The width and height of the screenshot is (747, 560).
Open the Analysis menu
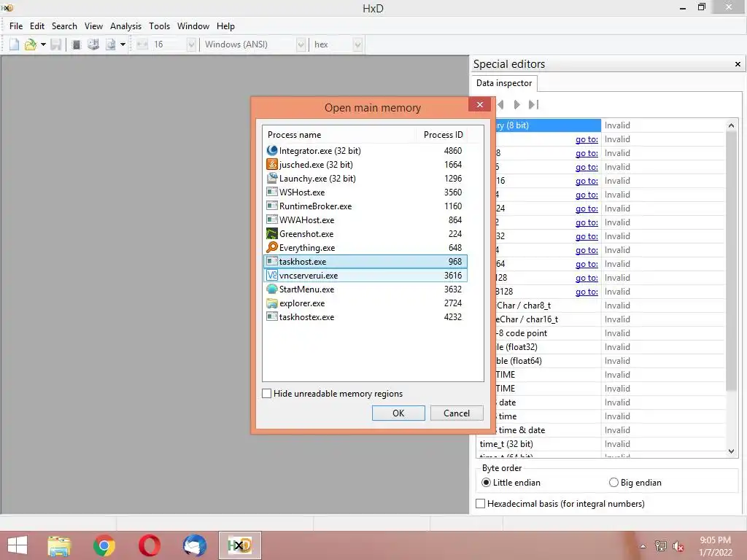pos(125,26)
